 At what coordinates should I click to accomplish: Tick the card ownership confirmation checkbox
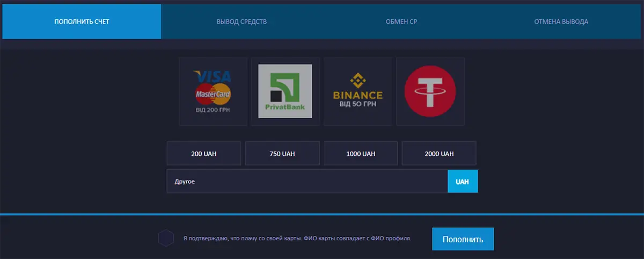click(x=166, y=238)
